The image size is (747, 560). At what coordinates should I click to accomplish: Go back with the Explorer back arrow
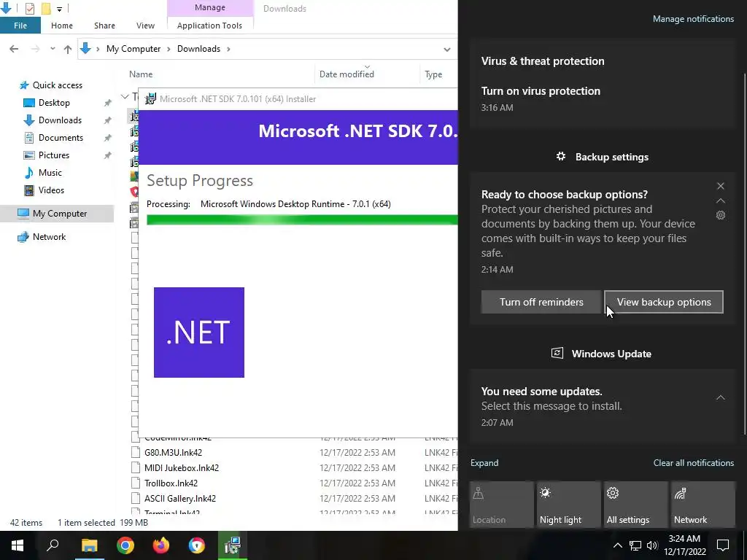[x=14, y=49]
